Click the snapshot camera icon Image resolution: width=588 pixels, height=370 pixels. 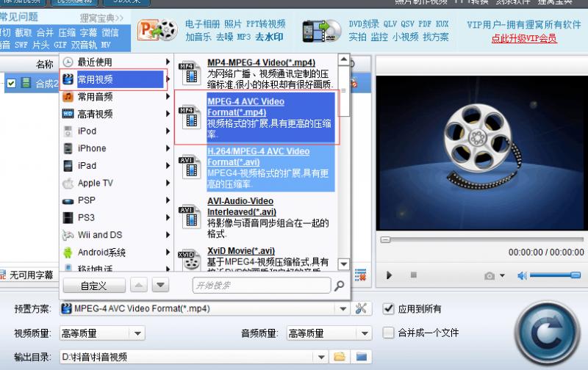pyautogui.click(x=490, y=275)
